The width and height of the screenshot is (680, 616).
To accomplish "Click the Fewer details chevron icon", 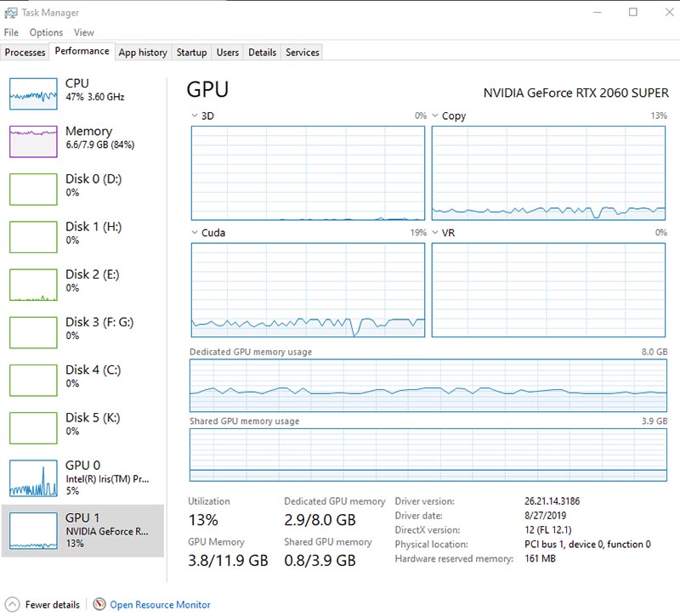I will (12, 604).
